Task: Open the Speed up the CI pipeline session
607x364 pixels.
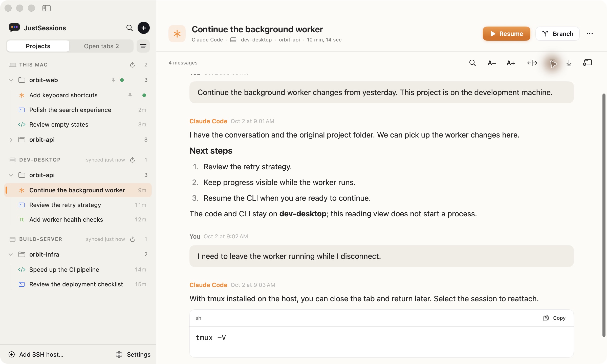Action: 78,269
